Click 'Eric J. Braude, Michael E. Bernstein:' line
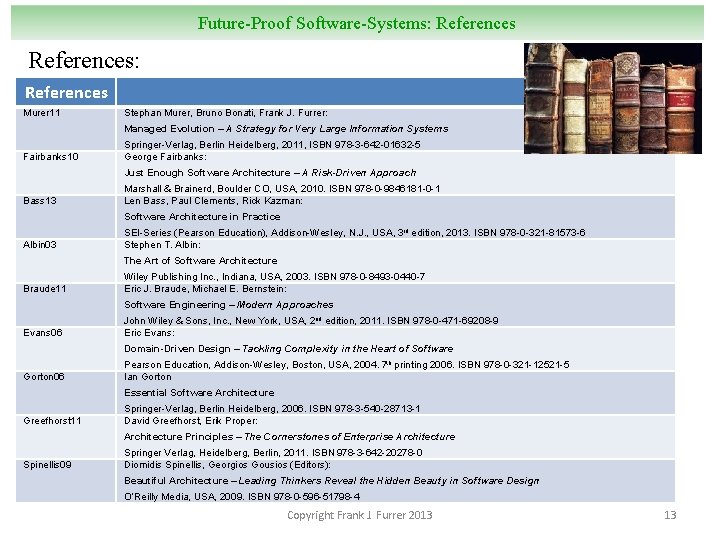The height and width of the screenshot is (540, 720). coord(205,289)
